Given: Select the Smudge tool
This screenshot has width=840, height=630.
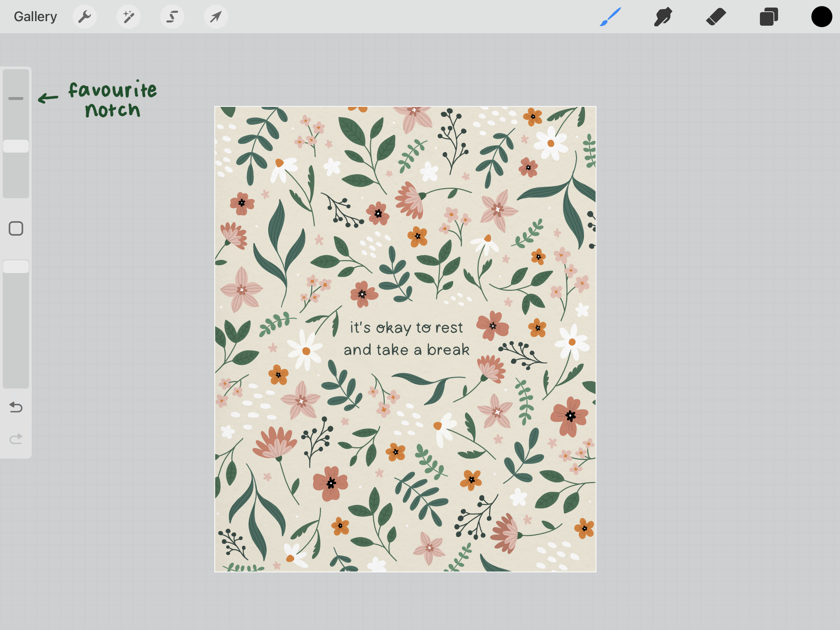Looking at the screenshot, I should (x=663, y=17).
